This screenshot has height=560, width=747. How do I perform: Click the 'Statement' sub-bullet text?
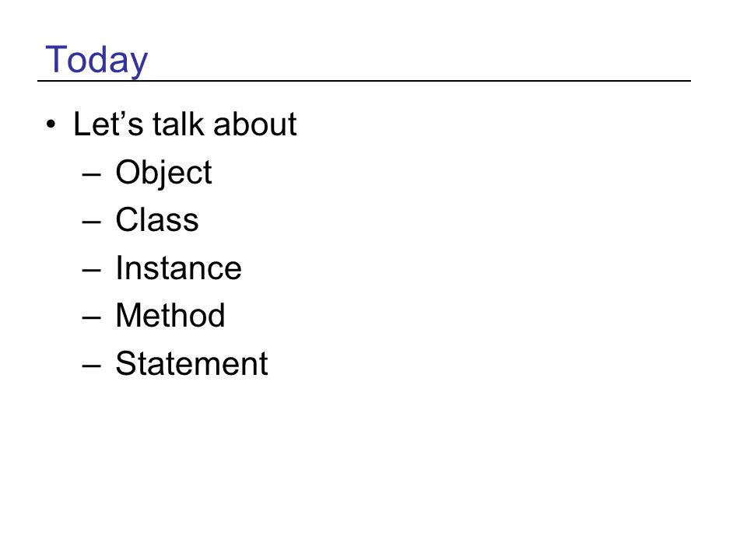tap(191, 364)
